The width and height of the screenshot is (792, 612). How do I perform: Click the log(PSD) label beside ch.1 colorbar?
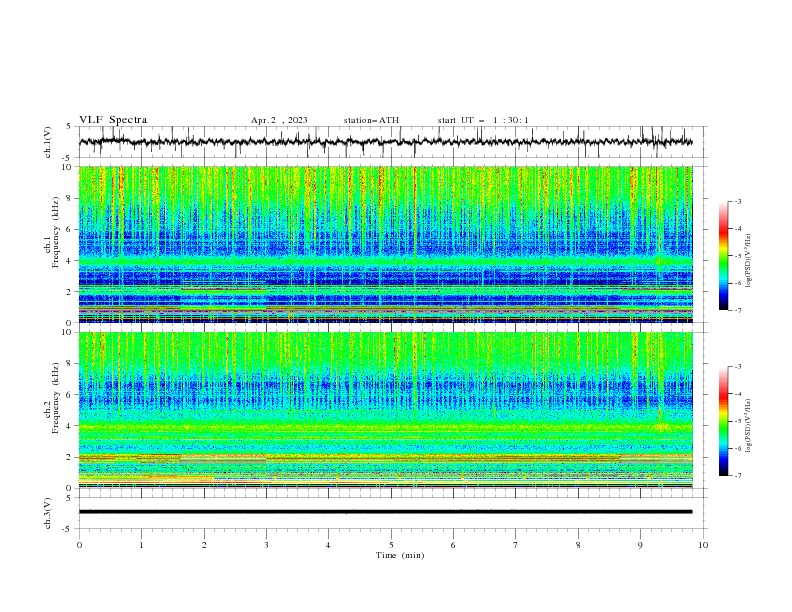pyautogui.click(x=748, y=261)
